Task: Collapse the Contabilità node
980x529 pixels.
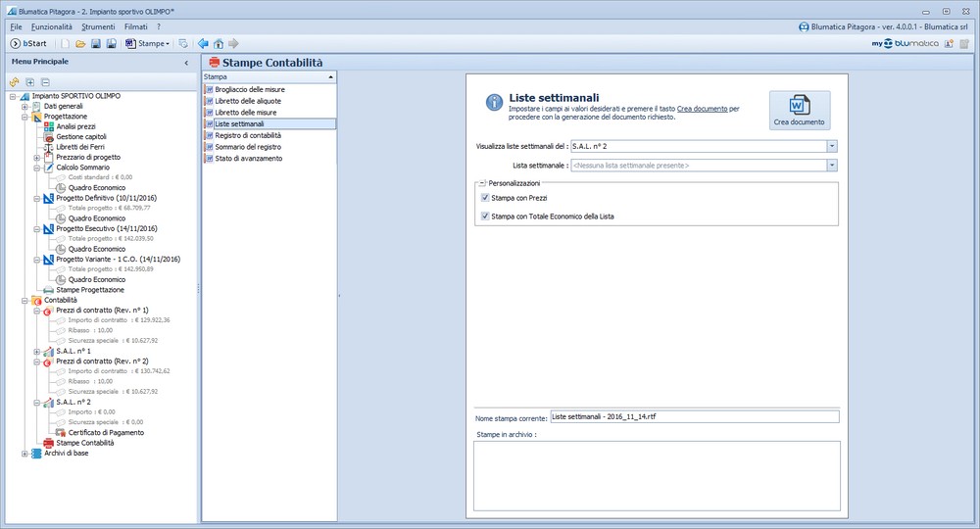Action: point(25,301)
